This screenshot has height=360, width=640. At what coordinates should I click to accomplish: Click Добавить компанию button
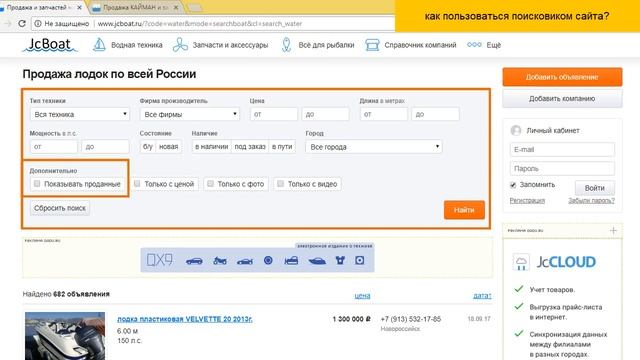[562, 98]
